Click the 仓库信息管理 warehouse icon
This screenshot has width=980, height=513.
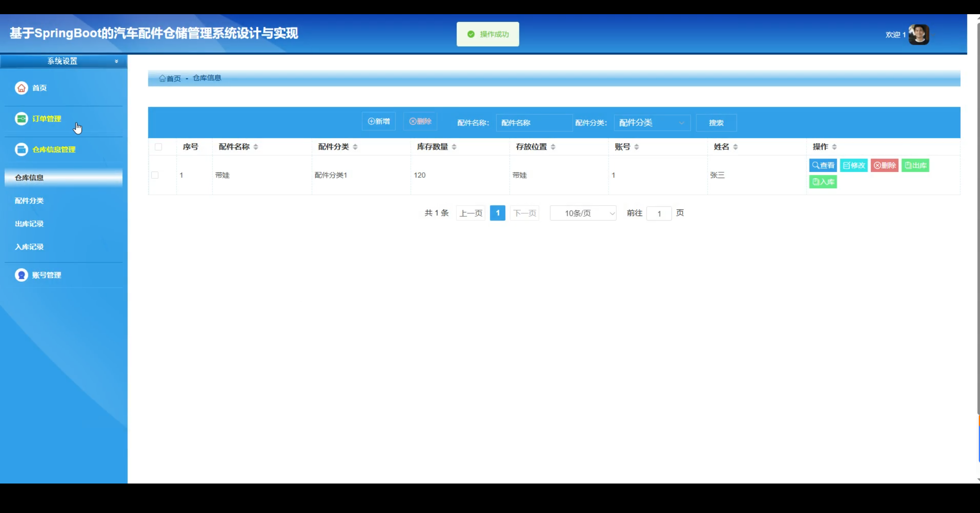click(21, 149)
